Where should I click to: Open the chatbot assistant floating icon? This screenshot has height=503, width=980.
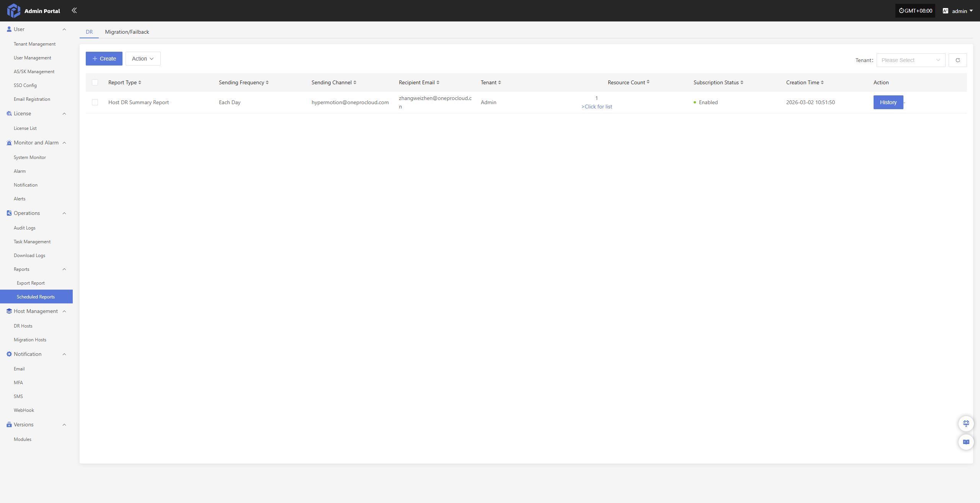(x=966, y=423)
